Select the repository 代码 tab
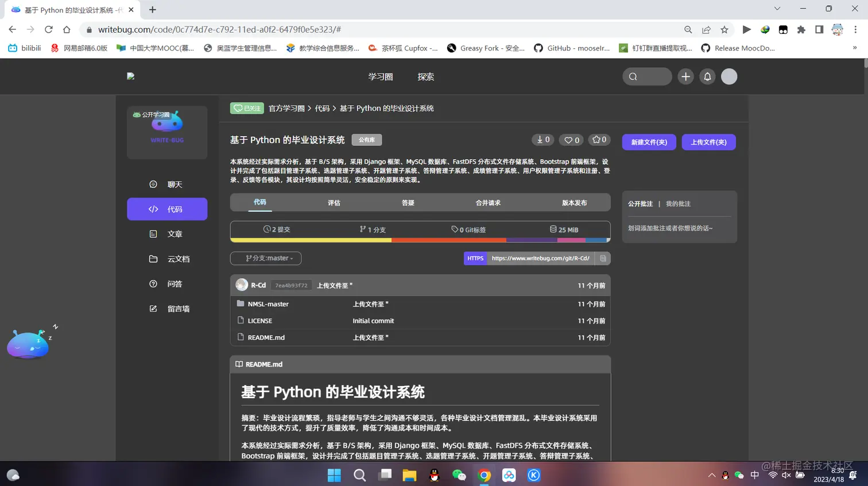This screenshot has width=868, height=486. [x=260, y=202]
